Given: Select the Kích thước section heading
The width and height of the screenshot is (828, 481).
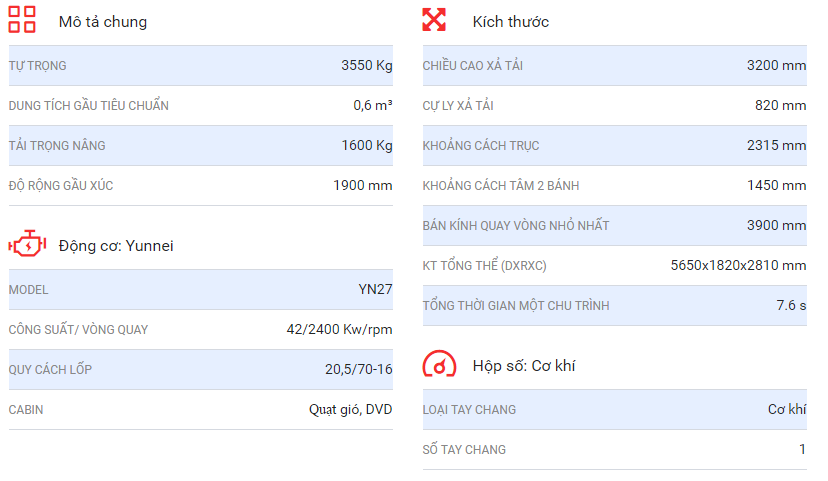Looking at the screenshot, I should (x=511, y=22).
